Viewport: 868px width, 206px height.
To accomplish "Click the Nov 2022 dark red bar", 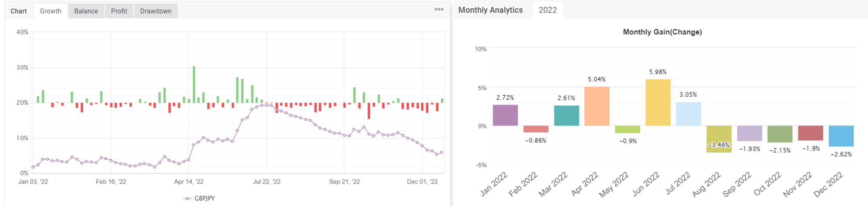I will (810, 133).
